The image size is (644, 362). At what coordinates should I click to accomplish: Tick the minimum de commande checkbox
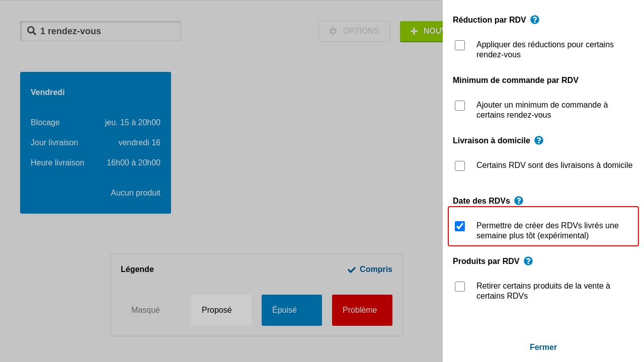[460, 106]
